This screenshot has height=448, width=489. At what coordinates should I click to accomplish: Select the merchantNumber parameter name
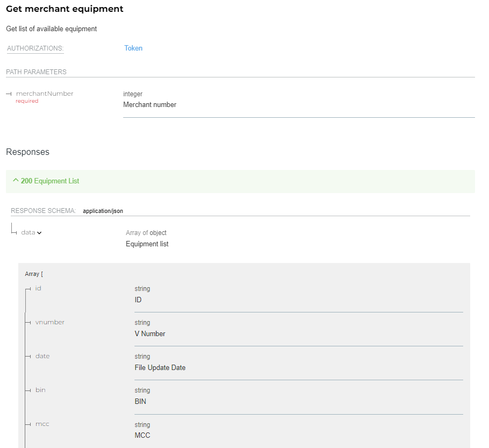click(45, 94)
